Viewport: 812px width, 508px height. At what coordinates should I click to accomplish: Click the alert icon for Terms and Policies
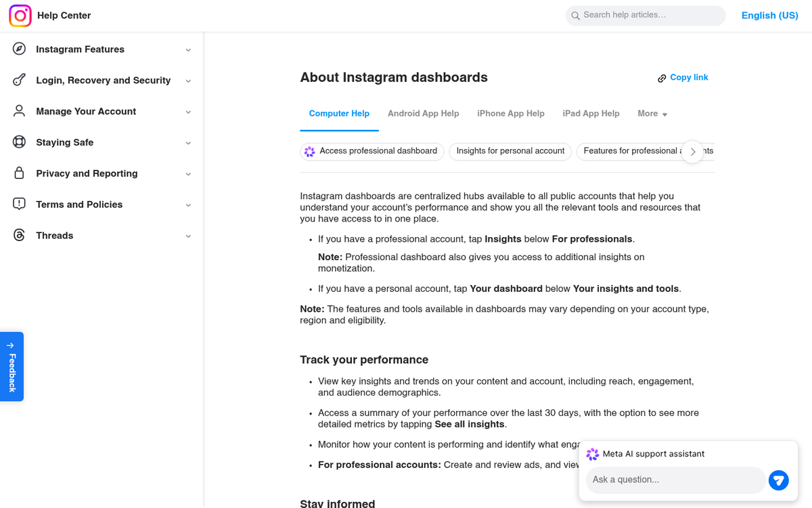[20, 205]
